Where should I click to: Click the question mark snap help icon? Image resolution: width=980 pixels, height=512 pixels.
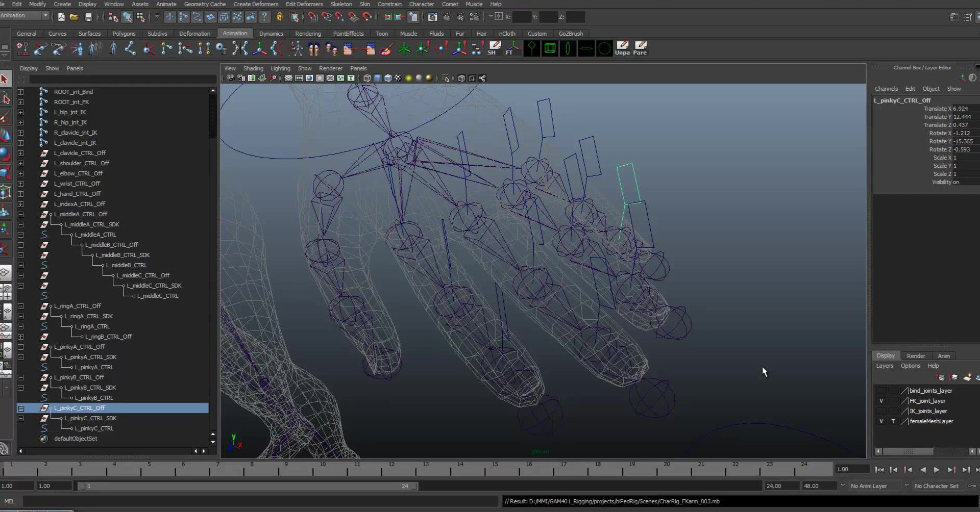(x=264, y=17)
